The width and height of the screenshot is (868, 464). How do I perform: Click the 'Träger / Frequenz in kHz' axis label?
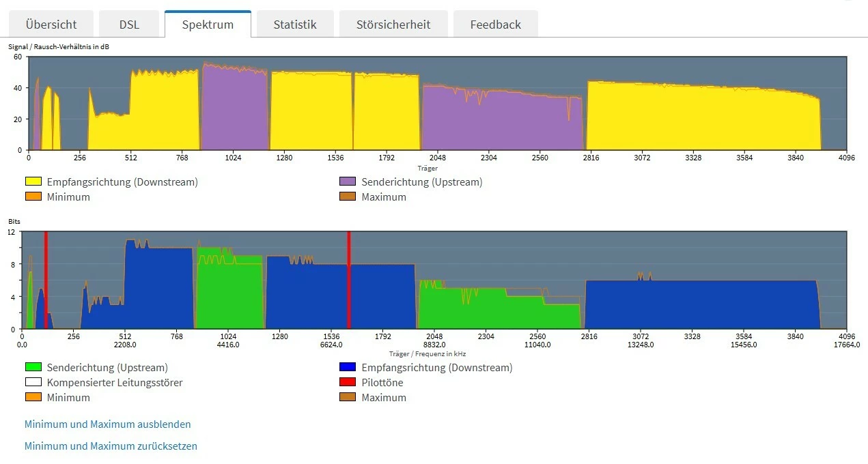(x=428, y=353)
